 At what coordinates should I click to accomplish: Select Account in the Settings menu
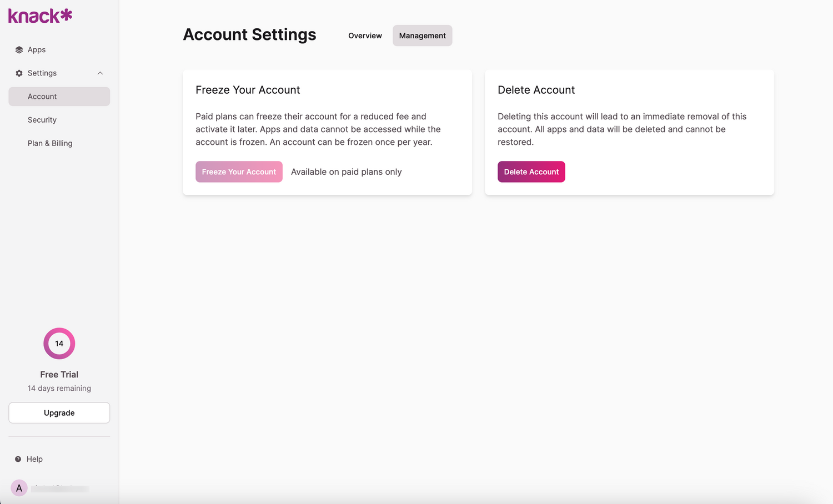point(42,97)
